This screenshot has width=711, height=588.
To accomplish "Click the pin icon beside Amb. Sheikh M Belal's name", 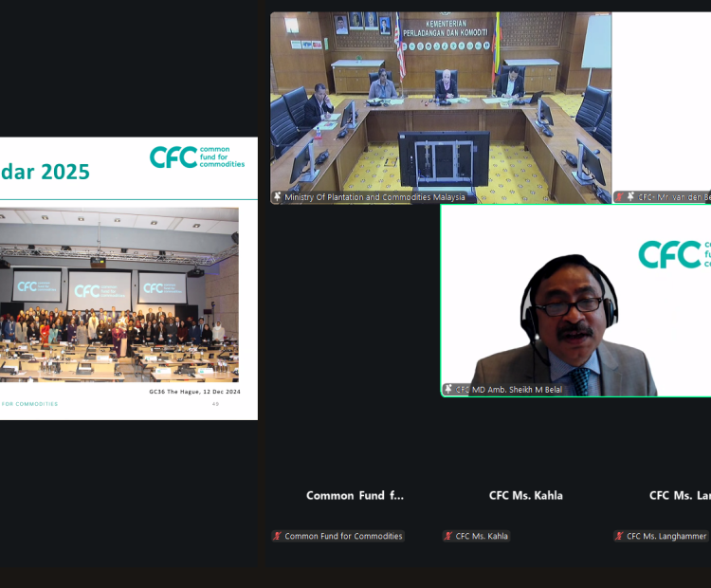I will pyautogui.click(x=448, y=389).
